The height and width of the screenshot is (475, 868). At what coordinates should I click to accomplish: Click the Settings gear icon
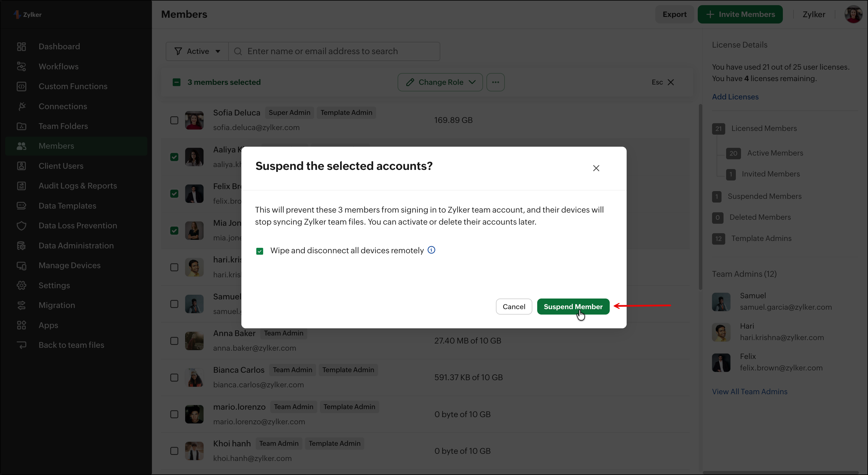point(21,285)
